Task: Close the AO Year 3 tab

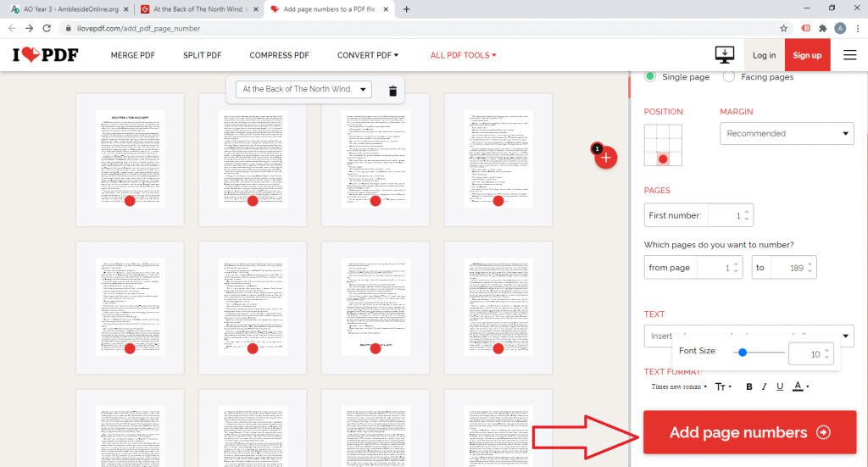Action: (x=125, y=9)
